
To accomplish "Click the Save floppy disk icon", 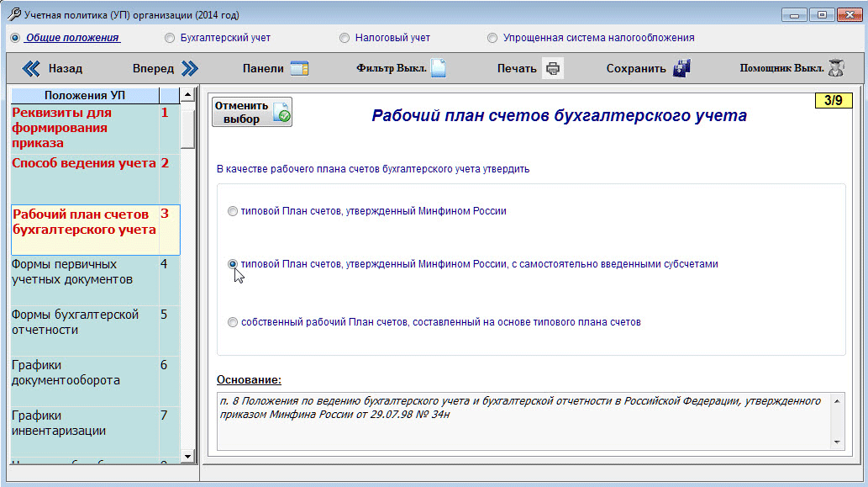I will [681, 68].
